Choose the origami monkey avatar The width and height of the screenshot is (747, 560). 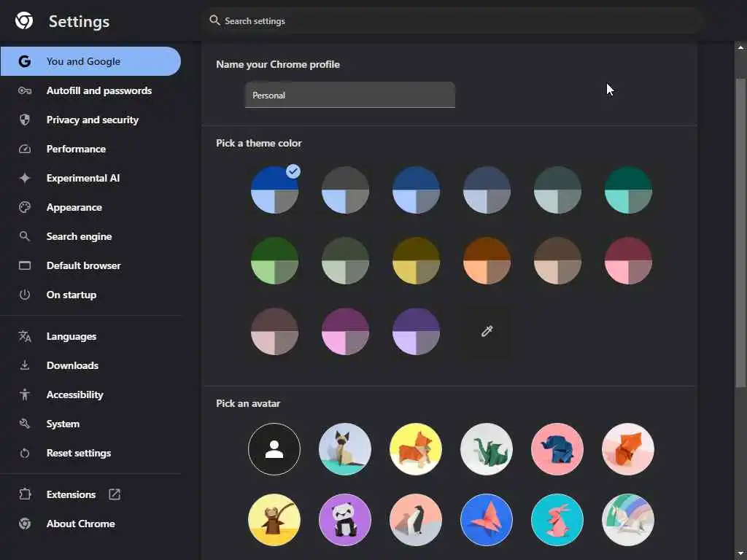274,519
